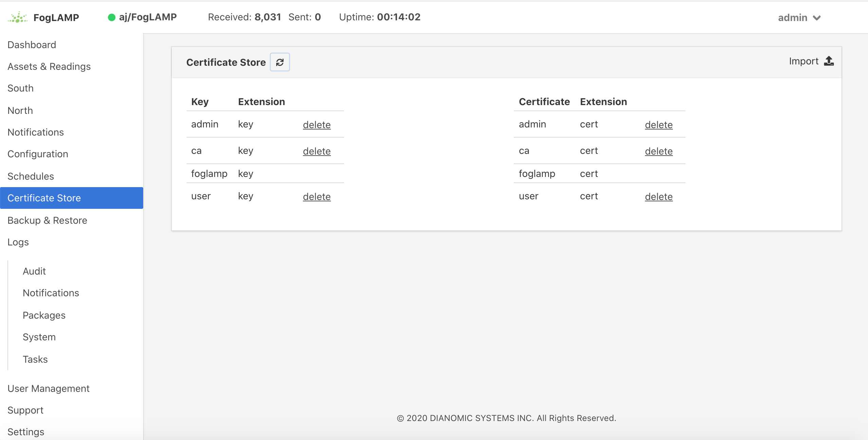Refresh the Certificate Store list
Image resolution: width=868 pixels, height=440 pixels.
pyautogui.click(x=280, y=62)
